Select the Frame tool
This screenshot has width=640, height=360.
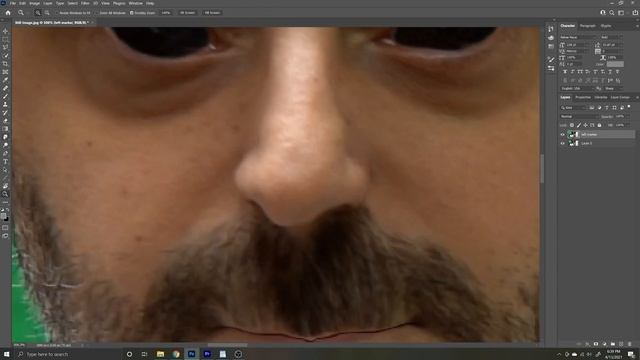click(5, 72)
